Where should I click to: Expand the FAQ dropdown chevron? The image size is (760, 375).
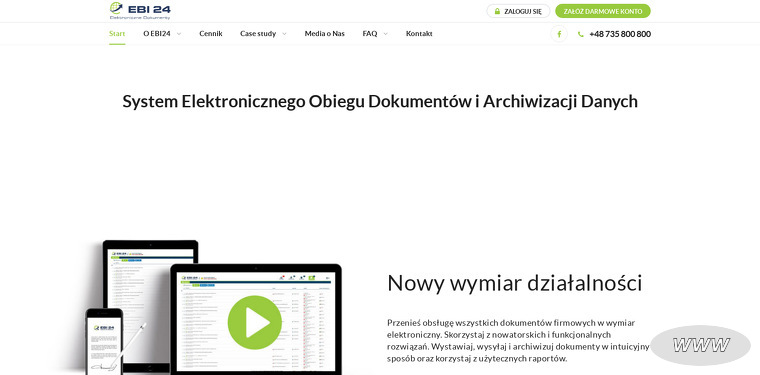click(x=385, y=34)
